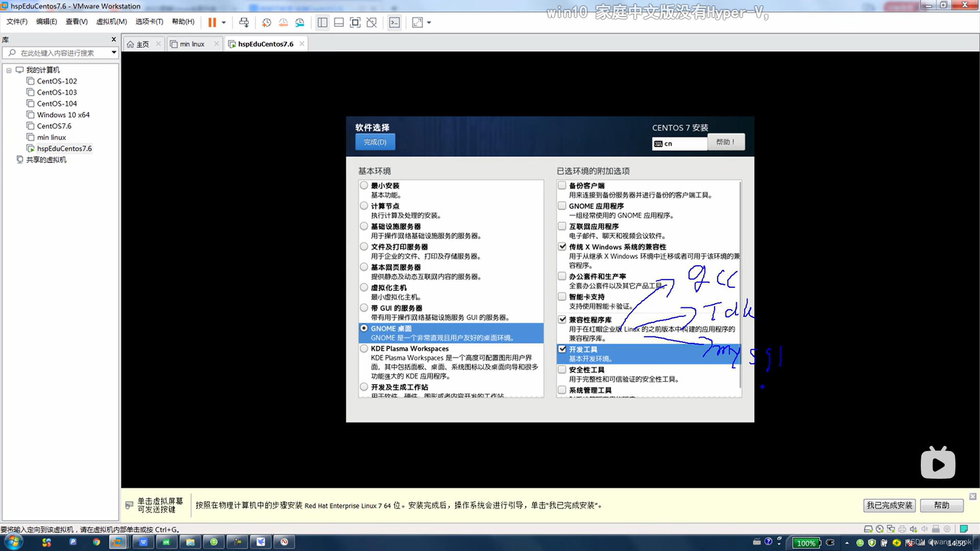Image resolution: width=980 pixels, height=551 pixels.
Task: Uncheck 传统 X Windows 系统的兼容性
Action: click(562, 247)
